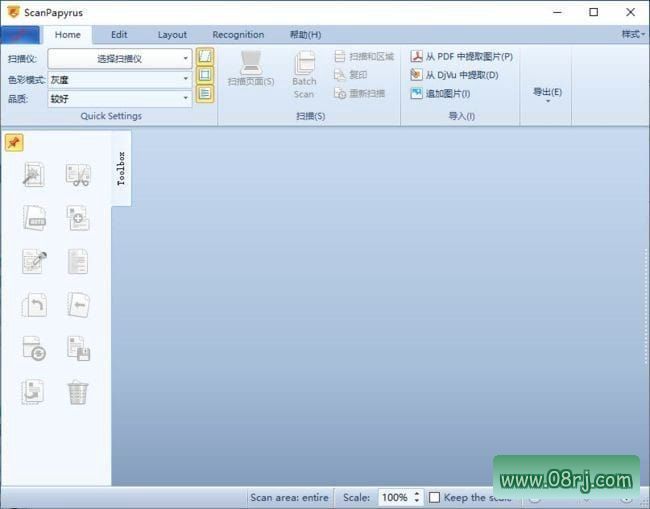This screenshot has height=509, width=650.
Task: Open the 帮助(H) help tab
Action: point(306,35)
